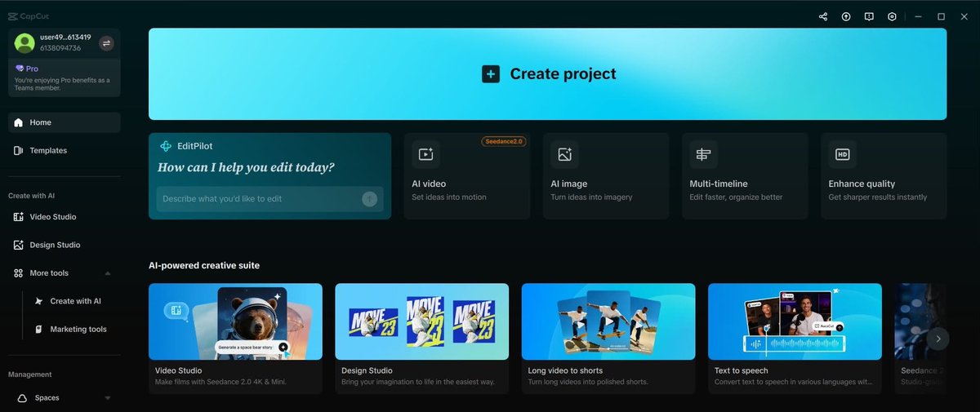
Task: Click the user name user49...613419
Action: coord(65,38)
